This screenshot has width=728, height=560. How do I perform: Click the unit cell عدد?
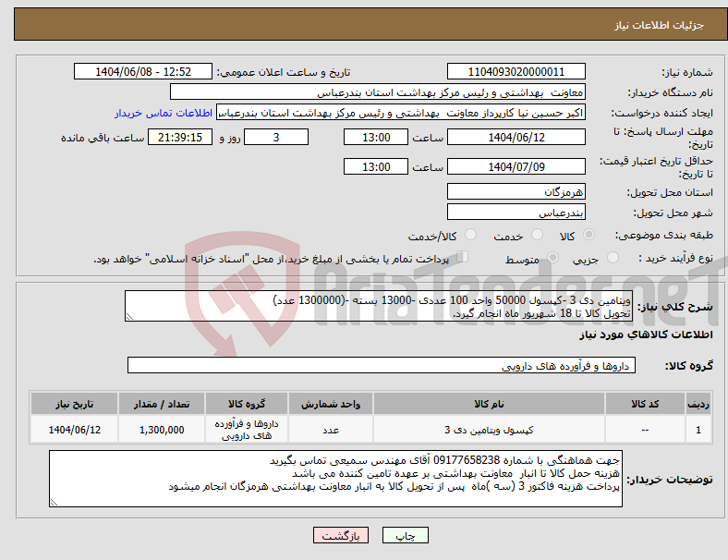331,430
